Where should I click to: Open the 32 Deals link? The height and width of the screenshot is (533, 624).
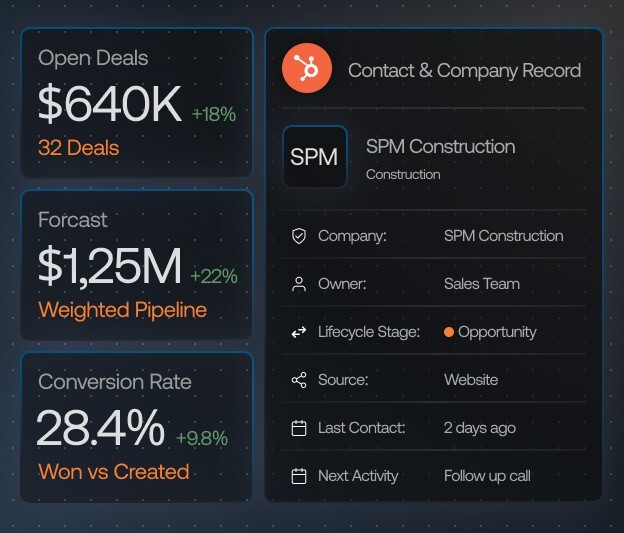coord(78,148)
